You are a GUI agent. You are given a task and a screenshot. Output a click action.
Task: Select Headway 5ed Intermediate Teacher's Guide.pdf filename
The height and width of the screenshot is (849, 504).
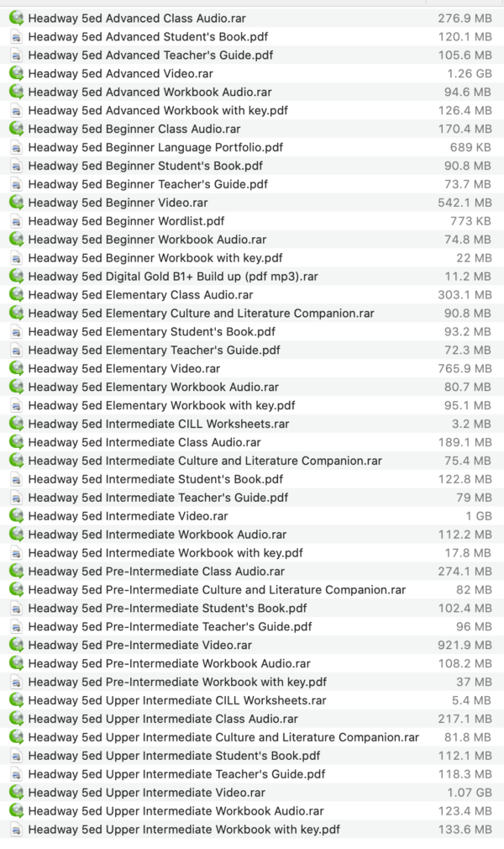pos(158,498)
